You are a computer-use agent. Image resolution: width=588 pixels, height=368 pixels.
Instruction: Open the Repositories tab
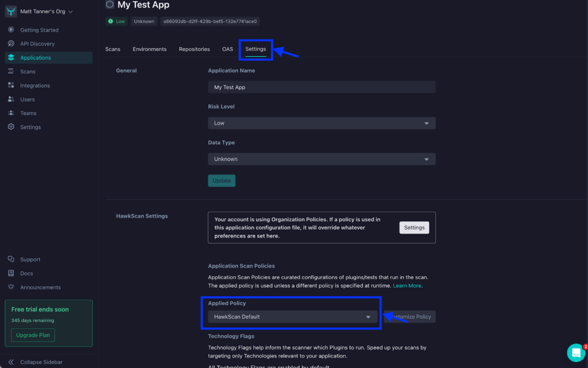click(x=194, y=49)
